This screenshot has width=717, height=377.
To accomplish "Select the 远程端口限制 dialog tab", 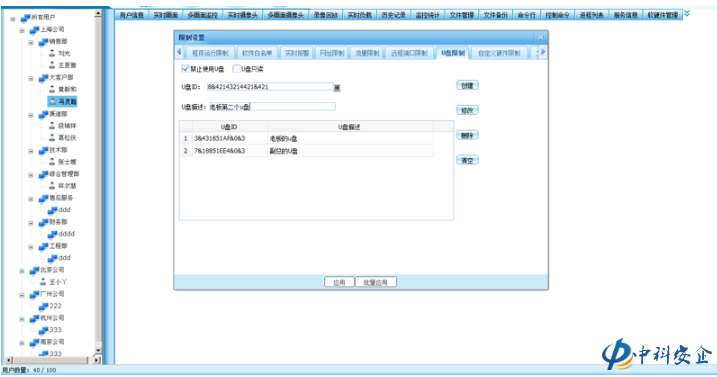I will pyautogui.click(x=409, y=53).
